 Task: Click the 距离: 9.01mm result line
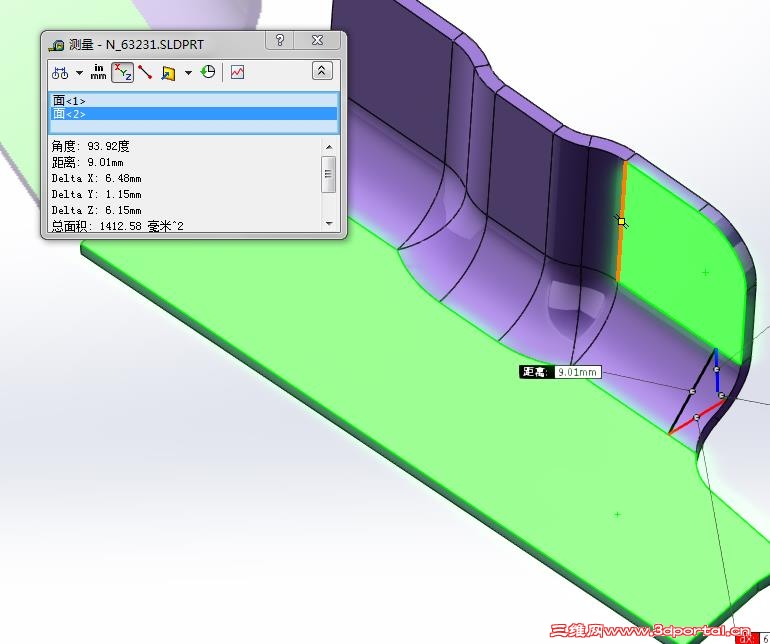[87, 162]
